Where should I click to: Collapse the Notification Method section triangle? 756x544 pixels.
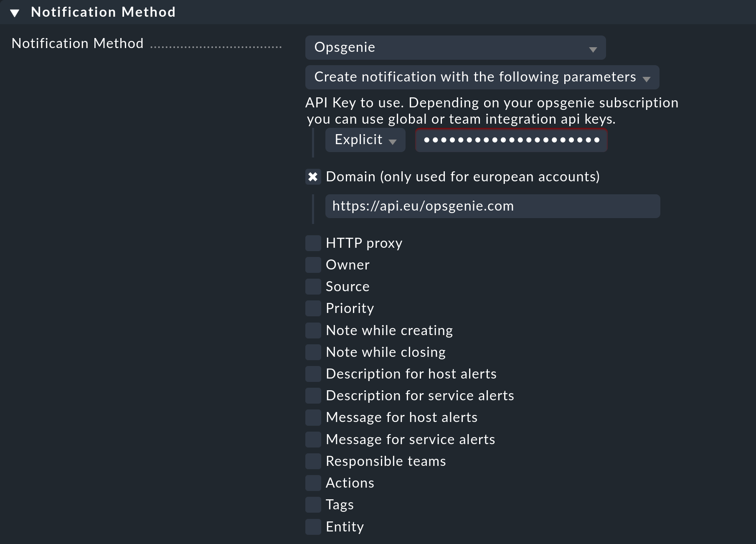pos(15,13)
